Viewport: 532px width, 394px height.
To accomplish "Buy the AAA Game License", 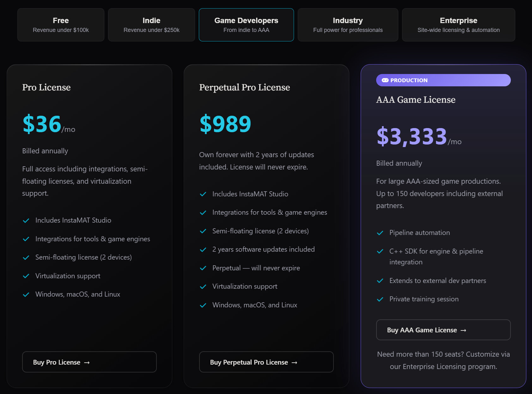I will click(x=443, y=330).
